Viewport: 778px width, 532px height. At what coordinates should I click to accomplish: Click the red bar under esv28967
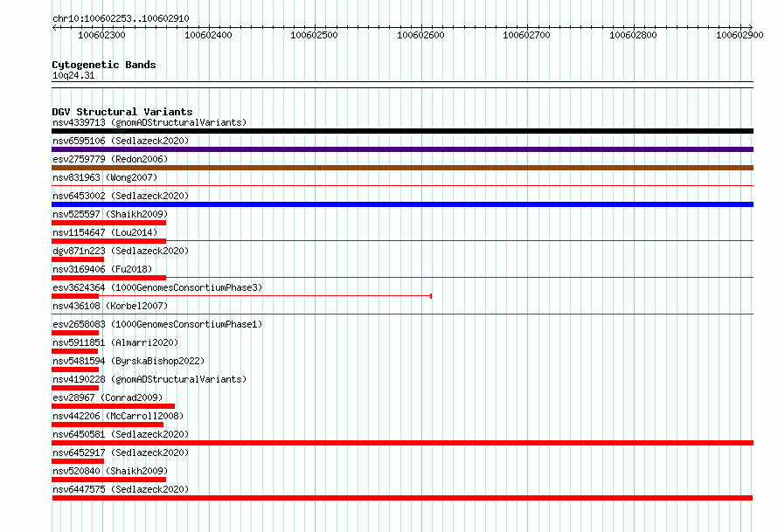[113, 406]
